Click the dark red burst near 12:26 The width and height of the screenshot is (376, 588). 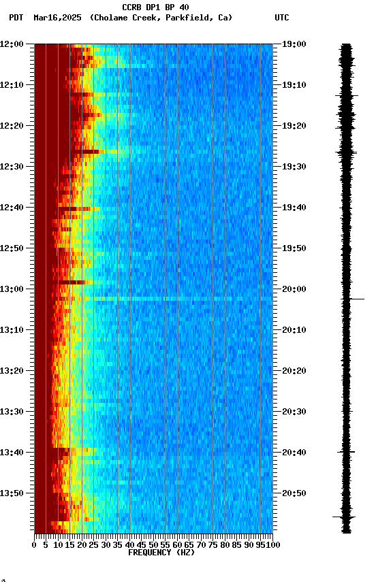click(88, 152)
